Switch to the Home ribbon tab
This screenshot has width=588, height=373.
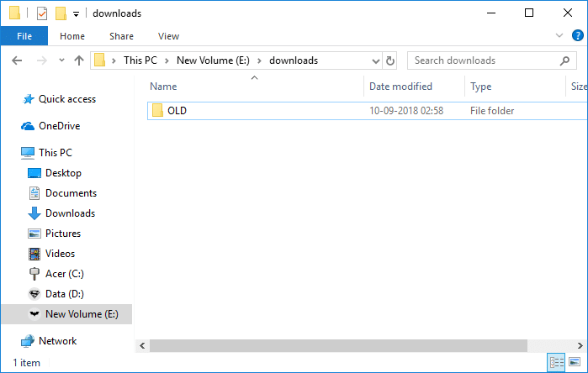pos(72,36)
